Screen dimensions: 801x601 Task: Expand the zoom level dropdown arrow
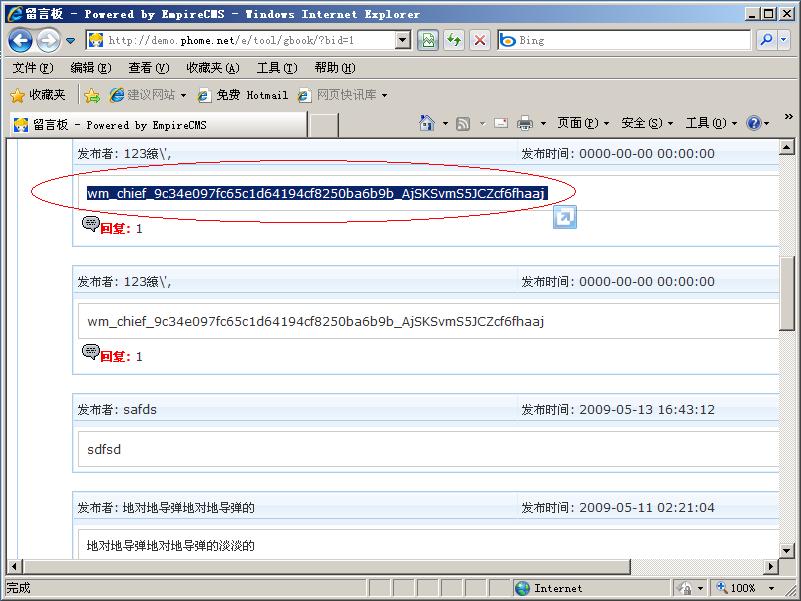tap(771, 589)
